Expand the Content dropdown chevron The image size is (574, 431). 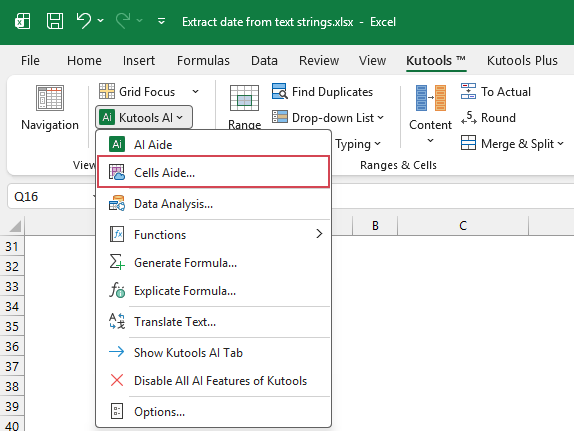click(x=430, y=141)
